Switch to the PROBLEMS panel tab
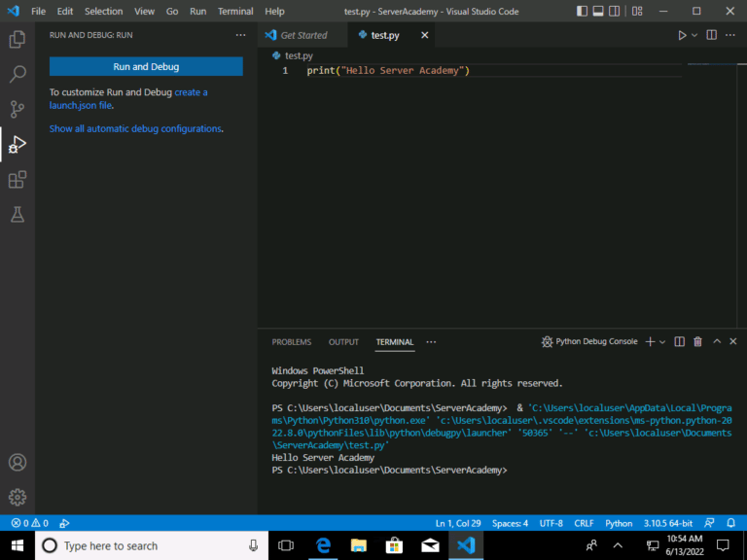 coord(292,342)
